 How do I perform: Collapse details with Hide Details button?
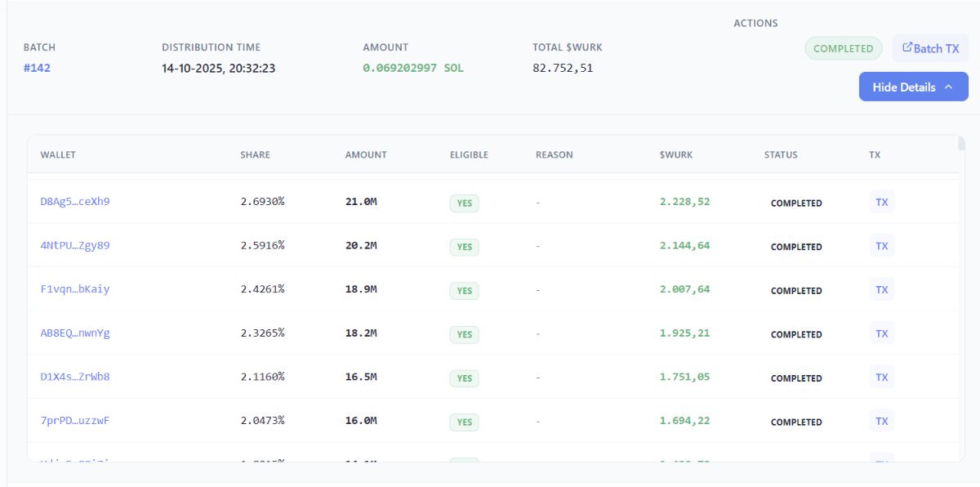point(913,87)
